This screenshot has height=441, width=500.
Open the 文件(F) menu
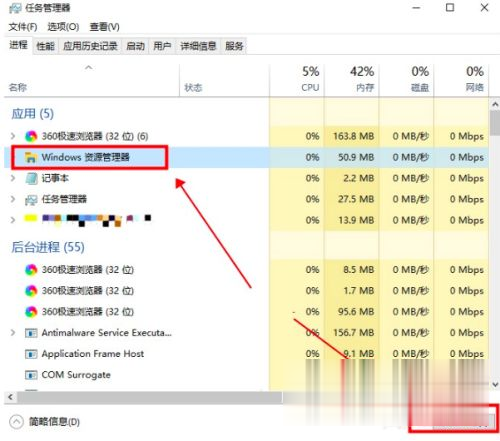tap(23, 27)
